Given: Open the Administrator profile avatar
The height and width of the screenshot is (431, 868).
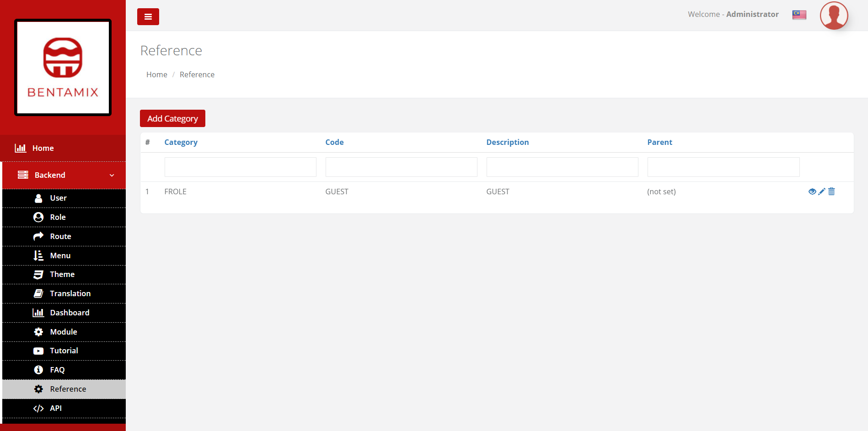Looking at the screenshot, I should tap(834, 16).
